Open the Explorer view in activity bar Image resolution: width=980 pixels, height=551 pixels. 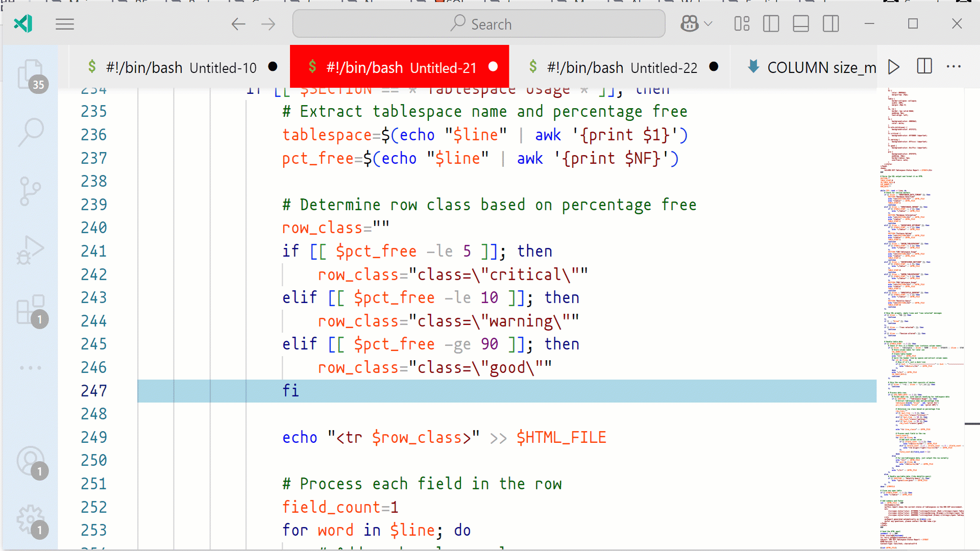pyautogui.click(x=30, y=75)
